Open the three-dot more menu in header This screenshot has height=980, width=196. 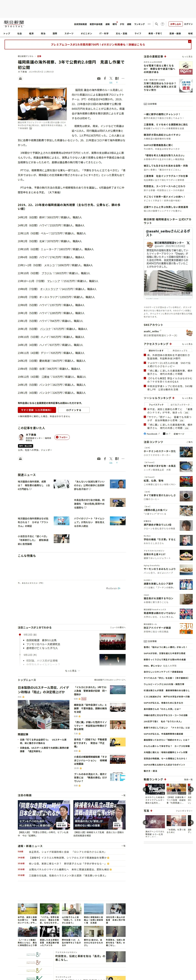point(149,24)
